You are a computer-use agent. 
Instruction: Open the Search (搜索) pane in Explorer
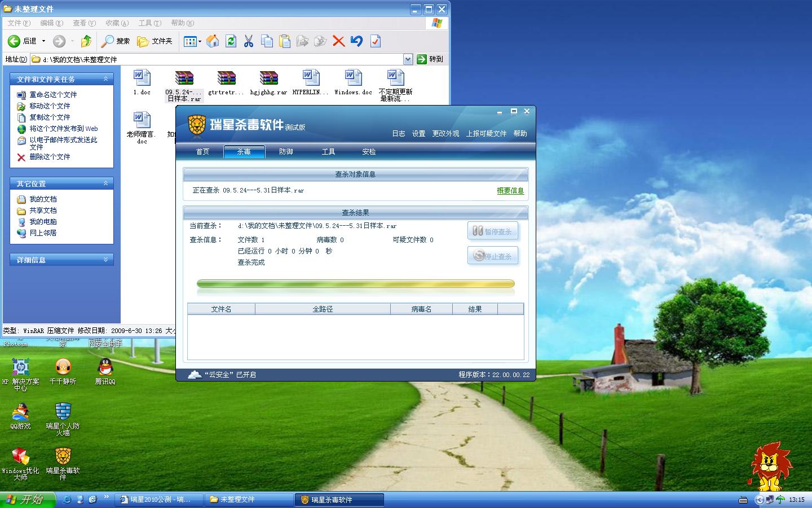116,41
